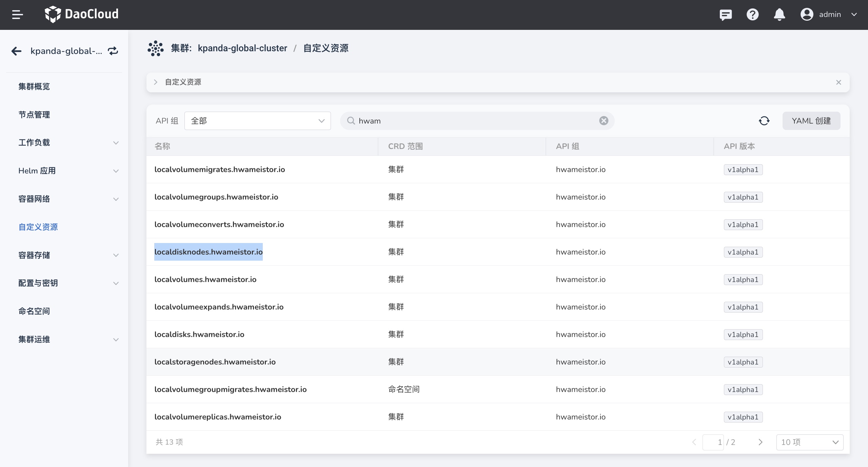Open 命名空间 in the sidebar

tap(34, 311)
